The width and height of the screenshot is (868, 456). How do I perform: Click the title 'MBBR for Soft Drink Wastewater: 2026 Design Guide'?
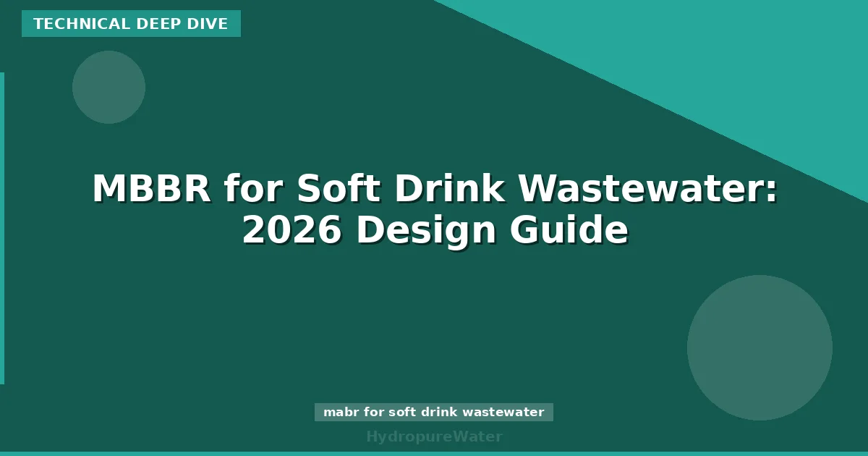point(435,211)
